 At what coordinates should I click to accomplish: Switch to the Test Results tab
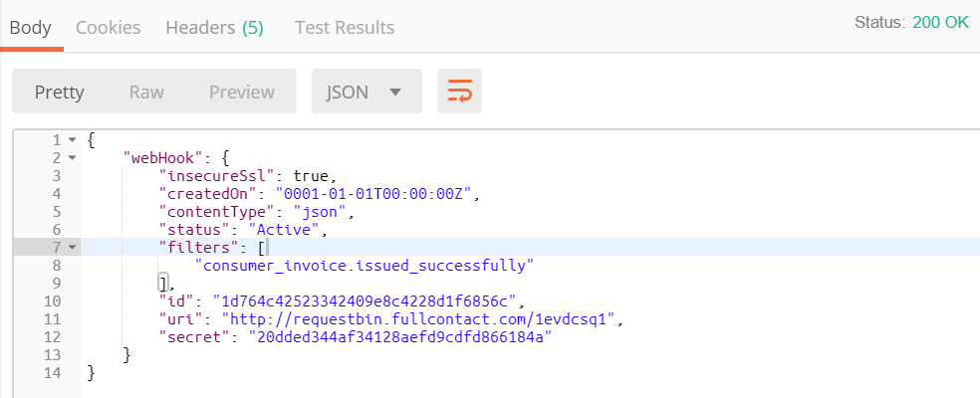click(345, 27)
